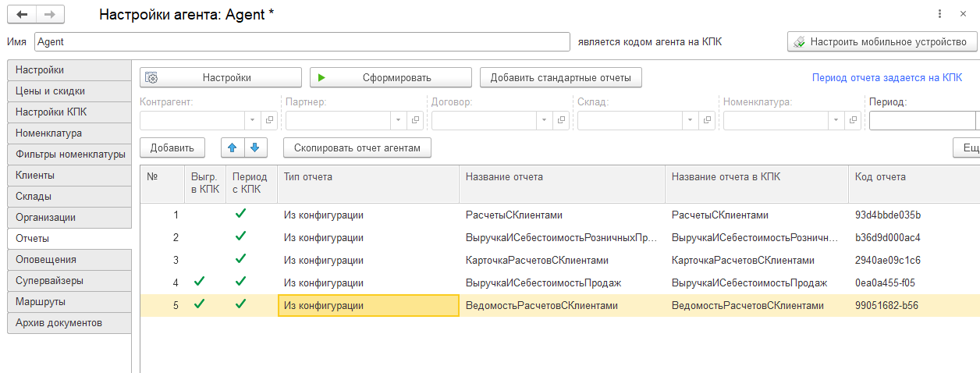
Task: Open the Оповещения tab
Action: coord(69,260)
